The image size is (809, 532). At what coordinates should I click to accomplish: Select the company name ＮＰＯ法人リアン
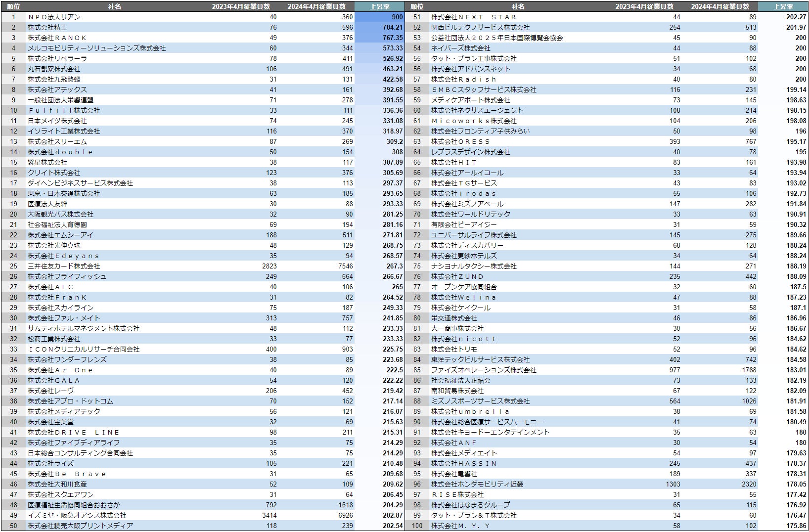pyautogui.click(x=54, y=17)
